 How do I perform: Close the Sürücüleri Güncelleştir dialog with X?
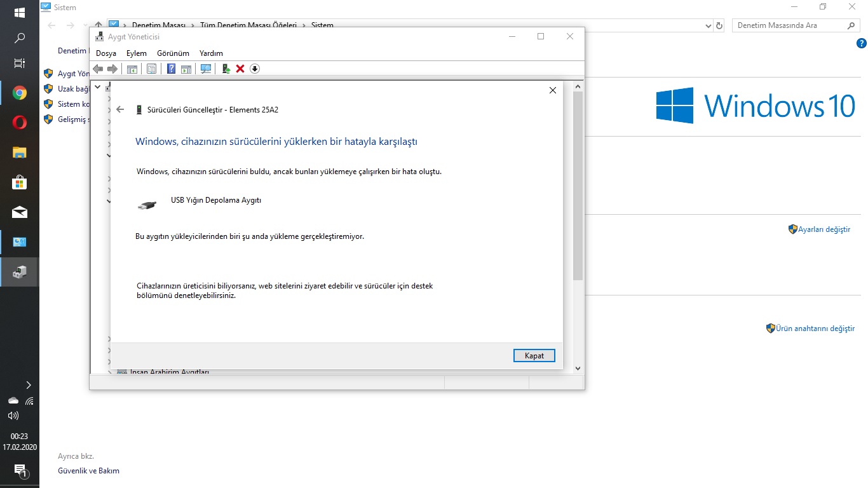tap(553, 90)
